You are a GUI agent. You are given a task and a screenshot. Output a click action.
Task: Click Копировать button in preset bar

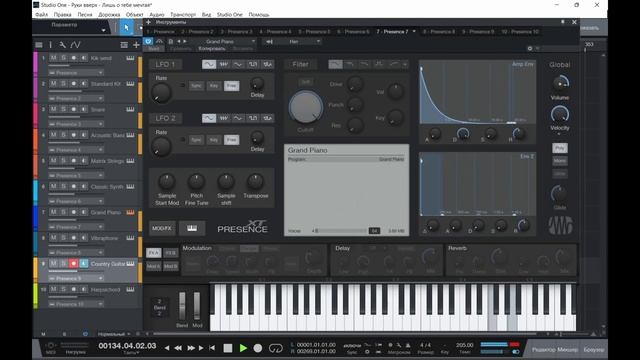[x=212, y=49]
